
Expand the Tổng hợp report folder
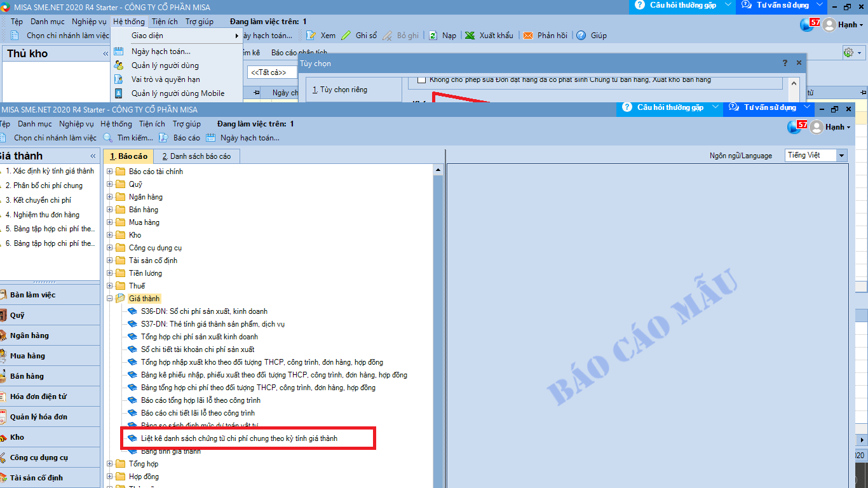(110, 464)
